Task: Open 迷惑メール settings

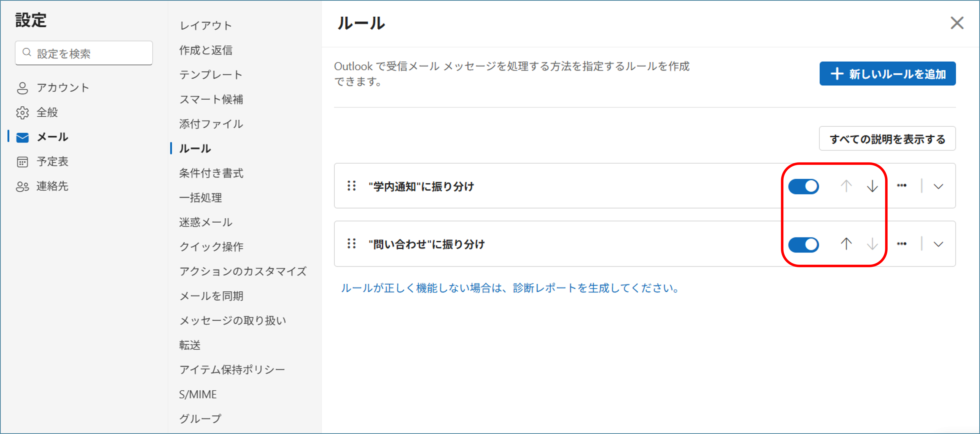Action: tap(206, 222)
